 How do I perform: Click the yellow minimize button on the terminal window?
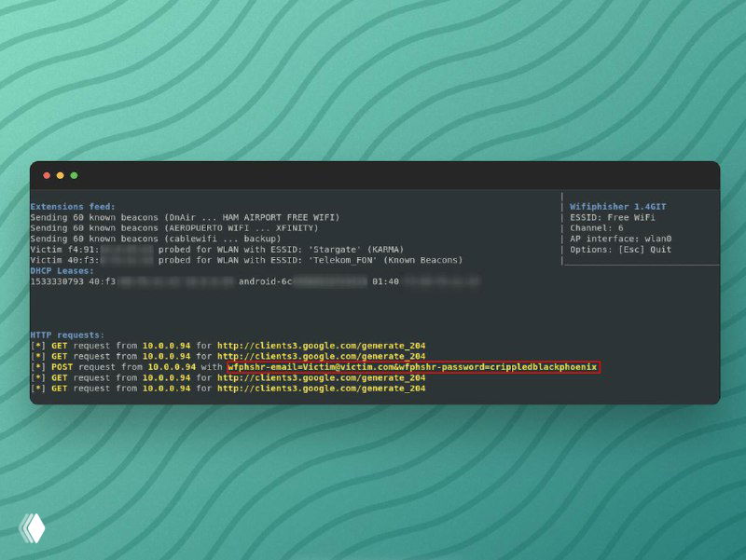pos(60,175)
